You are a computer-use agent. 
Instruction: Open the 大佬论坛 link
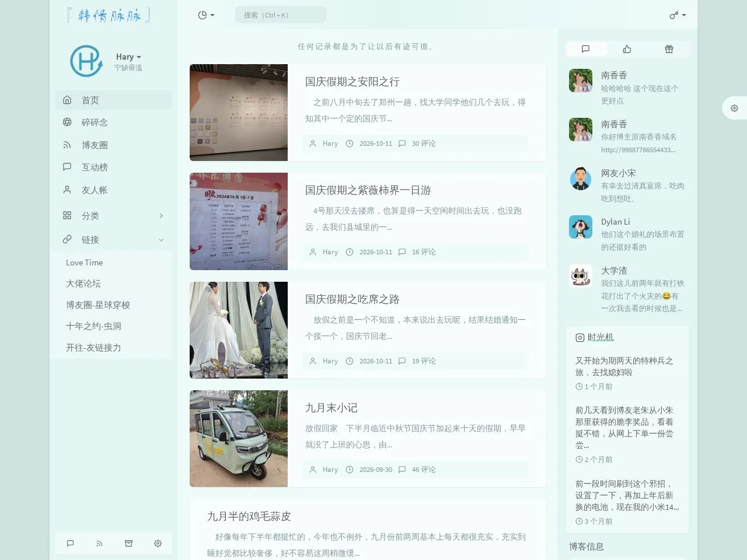tap(83, 283)
